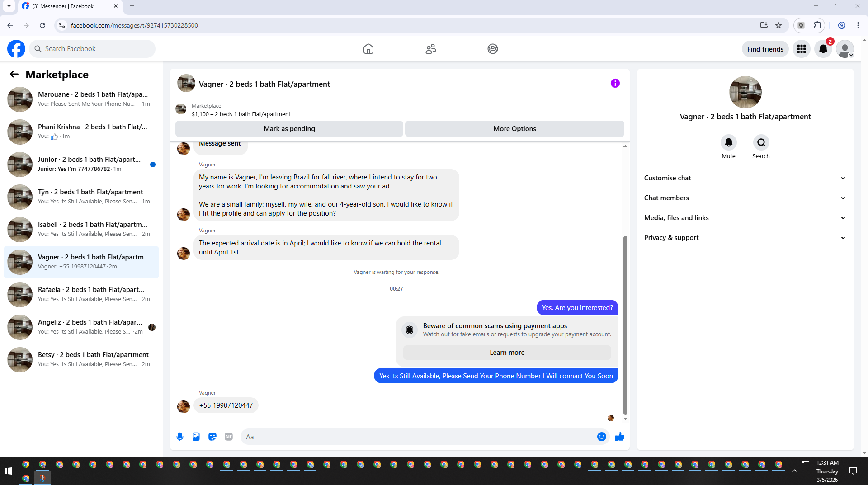
Task: Search in conversation
Action: click(761, 142)
